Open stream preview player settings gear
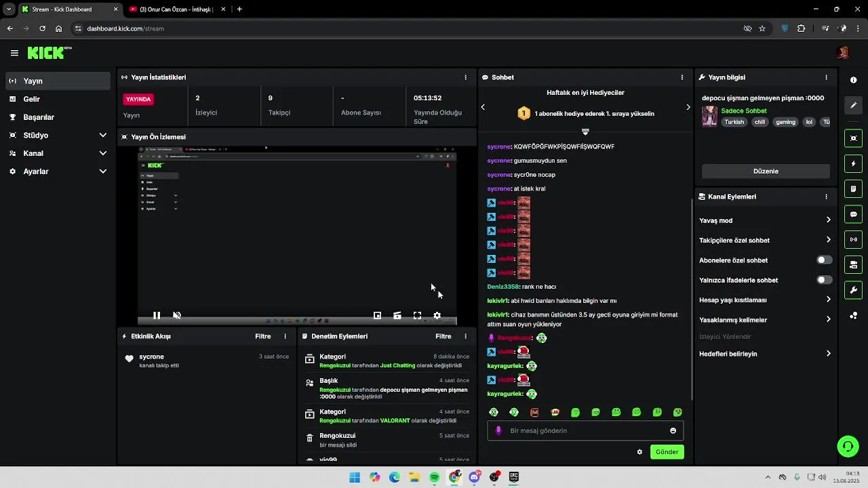Viewport: 868px width, 488px height. coord(437,315)
